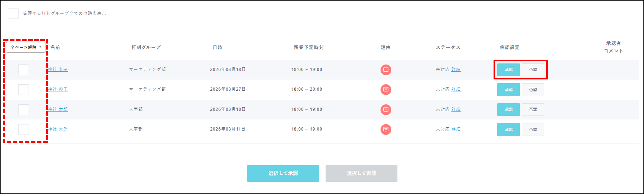Approve the first request with the 承認 button
Image resolution: width=644 pixels, height=194 pixels.
(509, 70)
